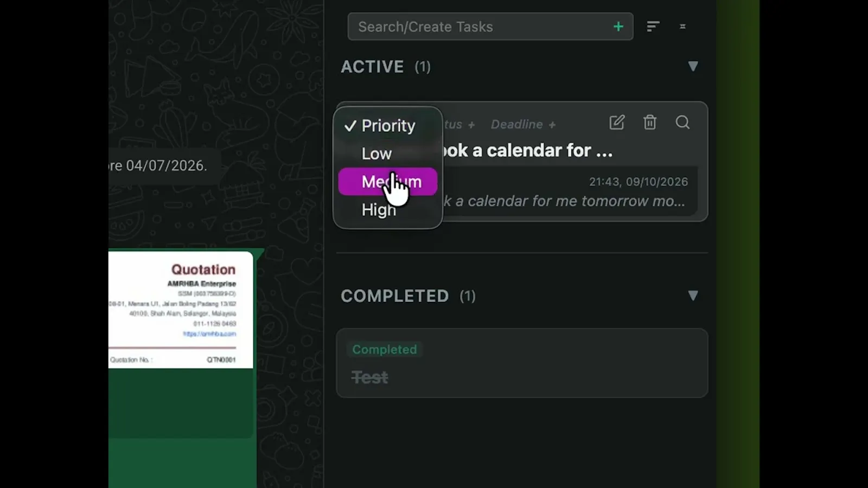Open the sort tasks icon
Screen dimensions: 868x488
pyautogui.click(x=653, y=27)
